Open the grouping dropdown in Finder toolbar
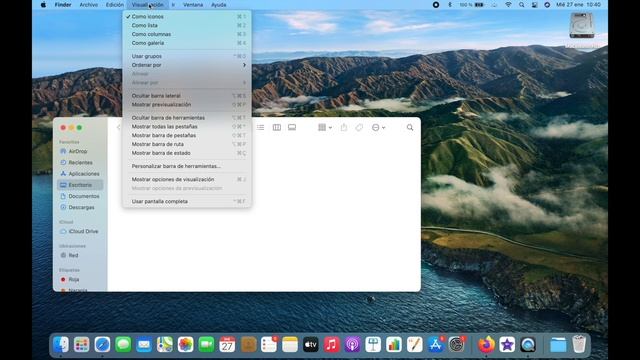Viewport: 640px width, 360px height. [324, 127]
